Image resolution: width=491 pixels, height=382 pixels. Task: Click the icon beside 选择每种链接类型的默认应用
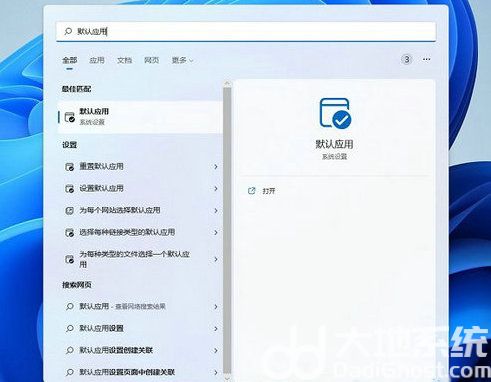pos(69,233)
